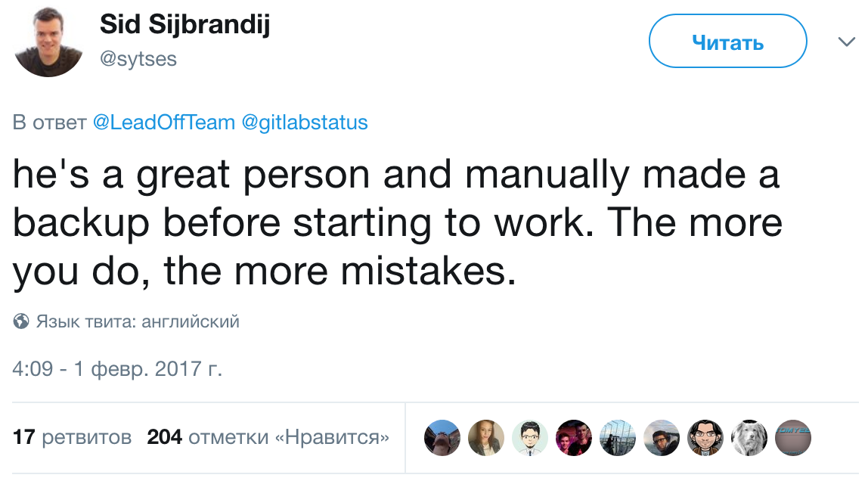Click the Читать follow button

[727, 42]
